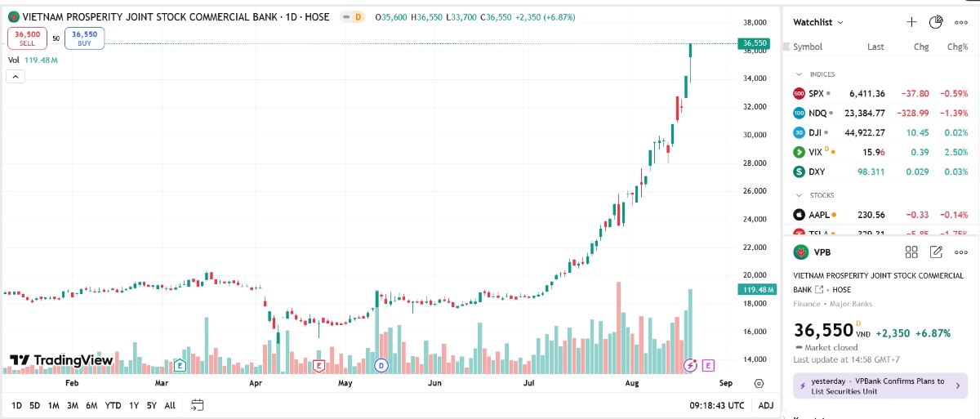Open the VPB note edit icon
The width and height of the screenshot is (980, 419).
pyautogui.click(x=937, y=252)
